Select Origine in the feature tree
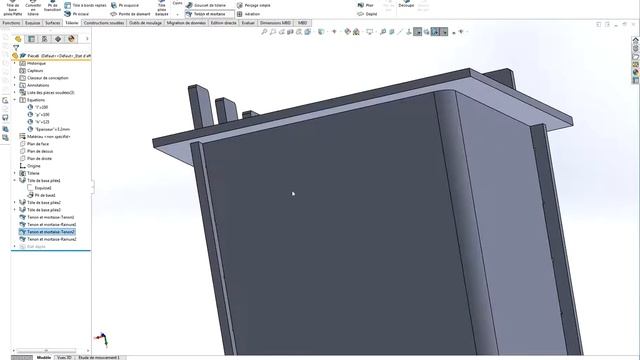 33,166
